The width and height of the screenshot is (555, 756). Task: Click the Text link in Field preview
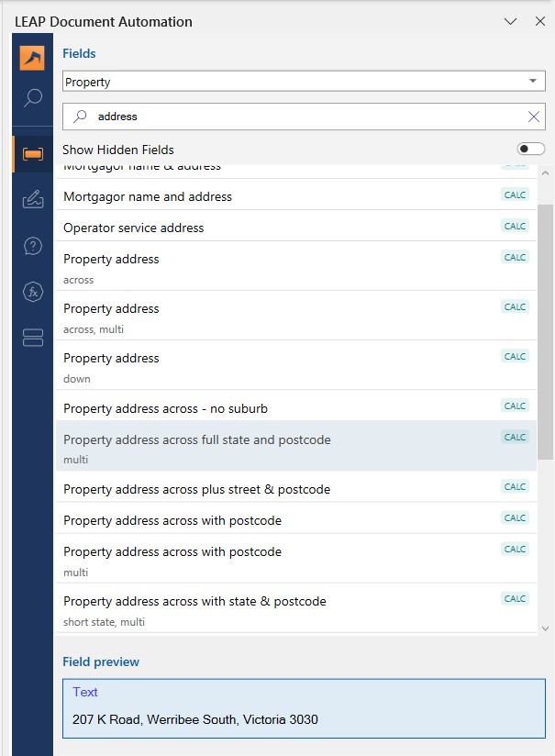[x=84, y=692]
